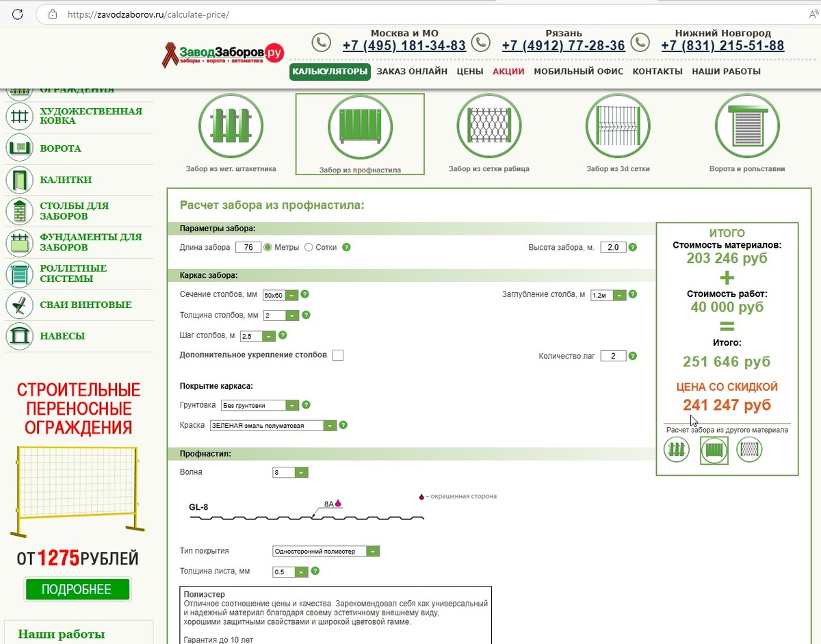The height and width of the screenshot is (644, 821).
Task: Click the Фундаменты для заборов sidebar icon
Action: click(x=20, y=242)
